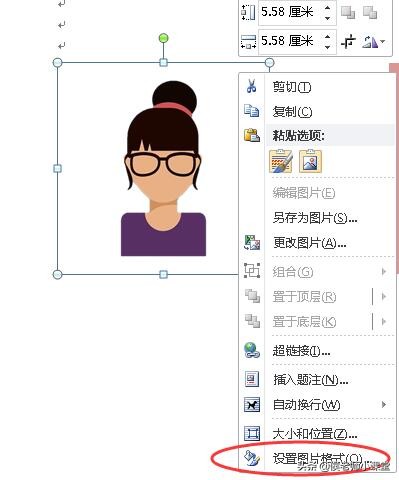Click the top-left corner sizing handle
The width and height of the screenshot is (399, 480).
click(x=58, y=62)
